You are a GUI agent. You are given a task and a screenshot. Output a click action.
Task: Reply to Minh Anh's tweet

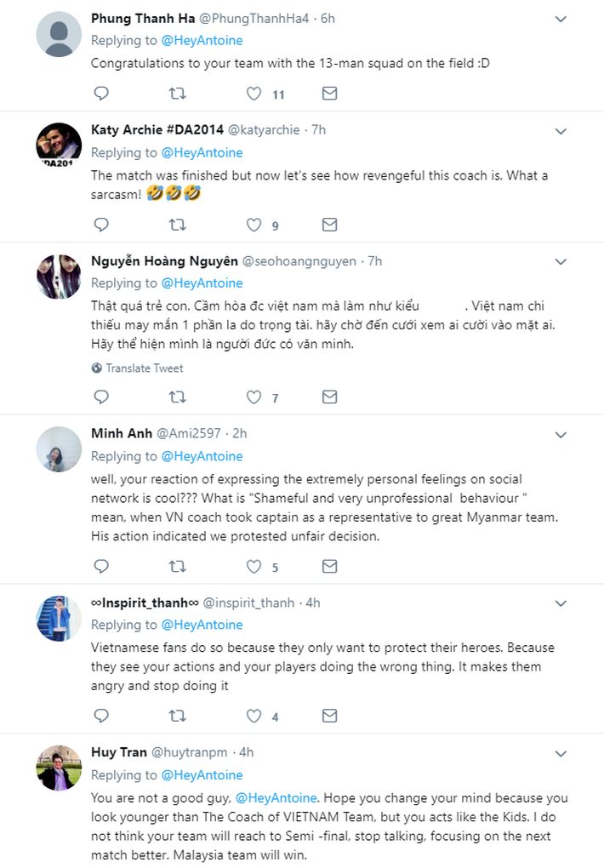pyautogui.click(x=101, y=566)
